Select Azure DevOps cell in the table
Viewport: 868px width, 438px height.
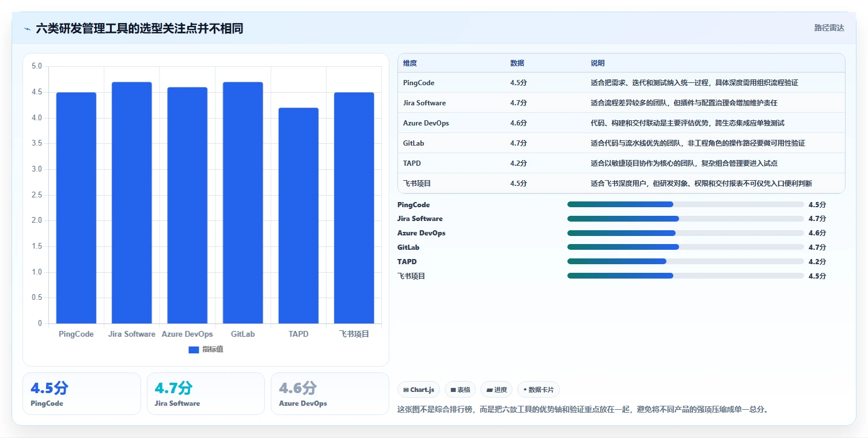(426, 123)
